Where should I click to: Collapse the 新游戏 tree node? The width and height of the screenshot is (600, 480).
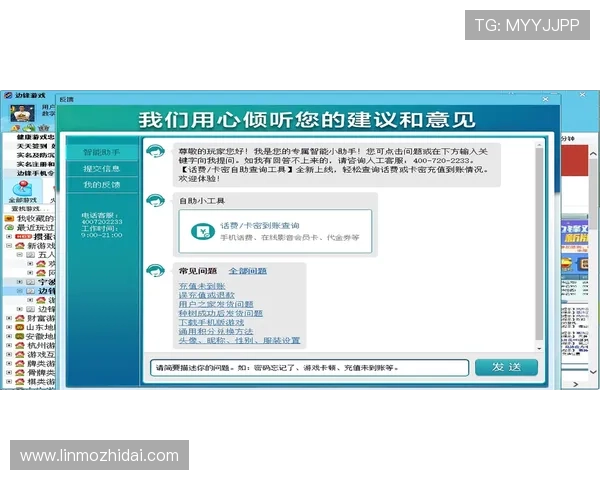[9, 245]
